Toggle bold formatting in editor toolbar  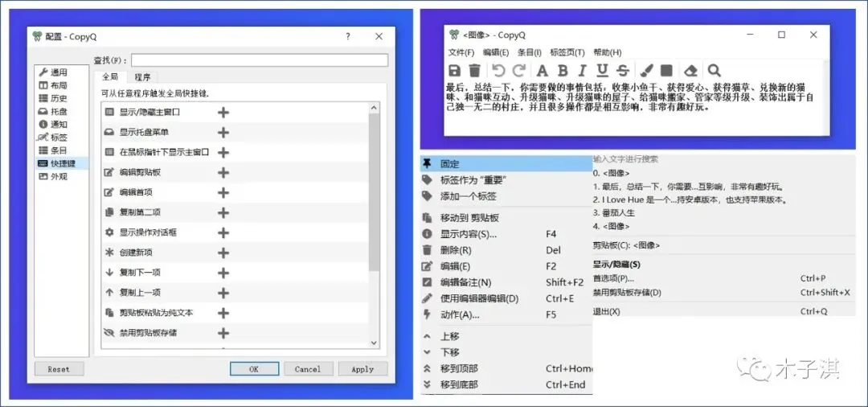point(563,70)
